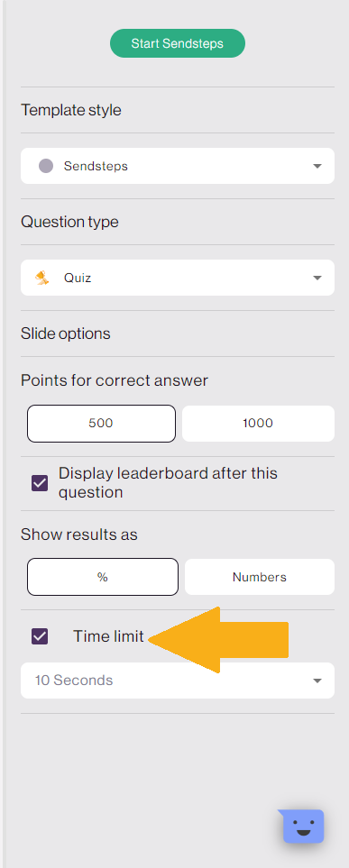This screenshot has height=868, width=349.
Task: Open the 10 Seconds time dropdown
Action: [178, 681]
